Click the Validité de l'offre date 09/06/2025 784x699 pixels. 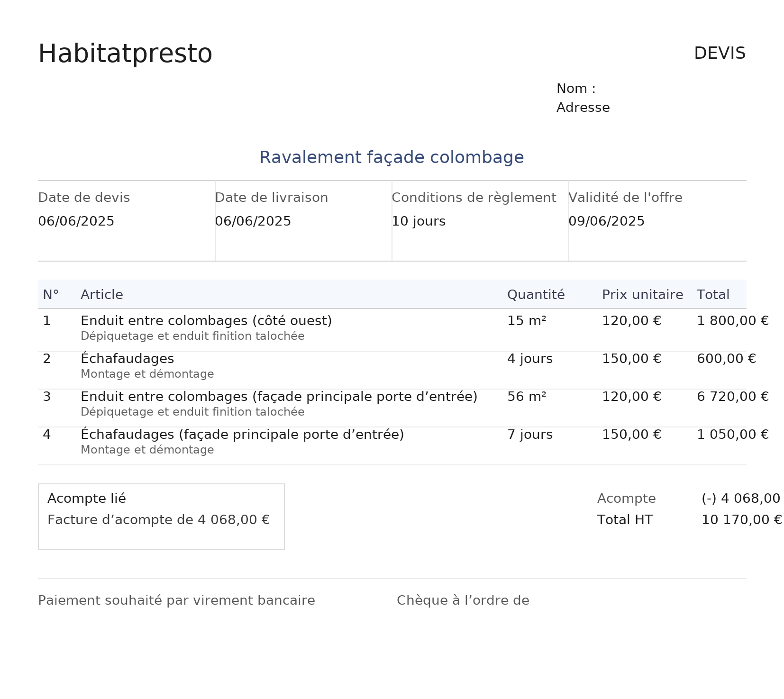coord(607,221)
